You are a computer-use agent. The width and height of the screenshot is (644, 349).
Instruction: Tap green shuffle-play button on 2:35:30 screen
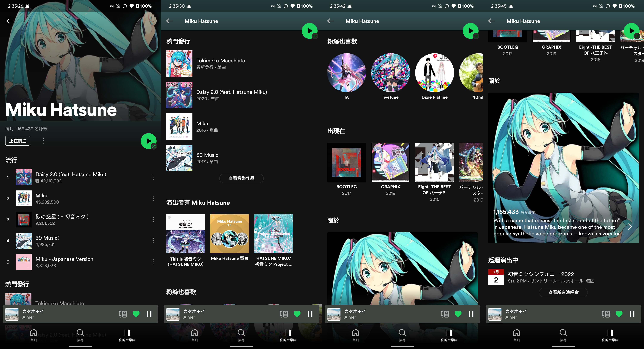(309, 31)
